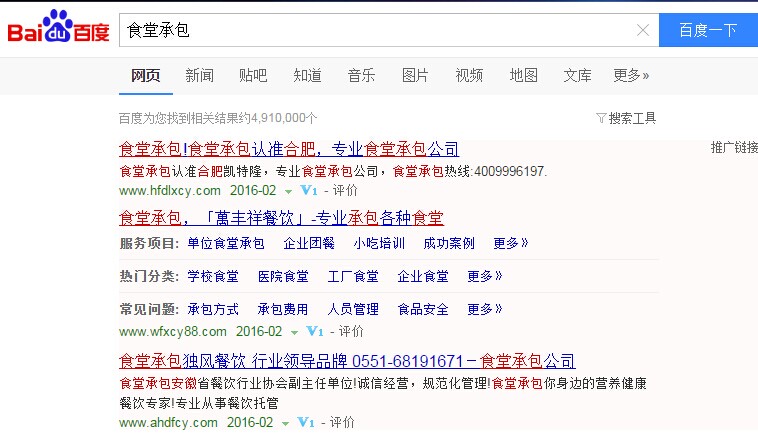Click V1 badge next to www.wfxcy88.com
Viewport: 758px width, 444px height.
click(315, 331)
